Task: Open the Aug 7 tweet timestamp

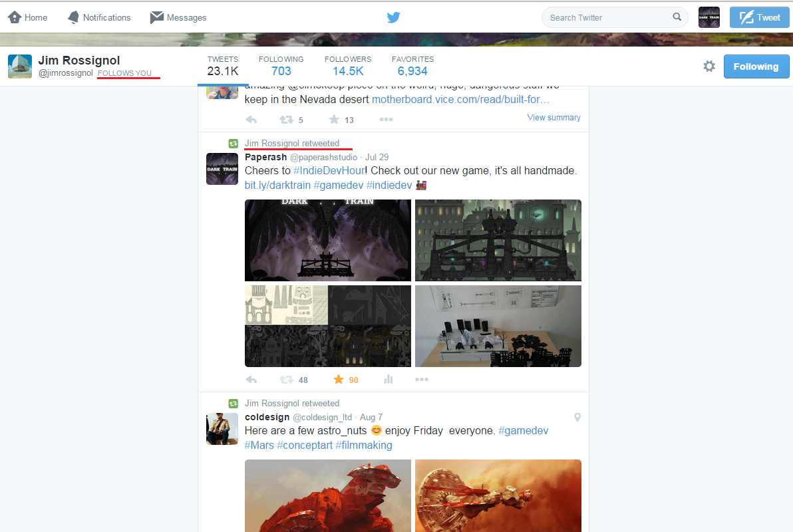Action: pyautogui.click(x=371, y=417)
